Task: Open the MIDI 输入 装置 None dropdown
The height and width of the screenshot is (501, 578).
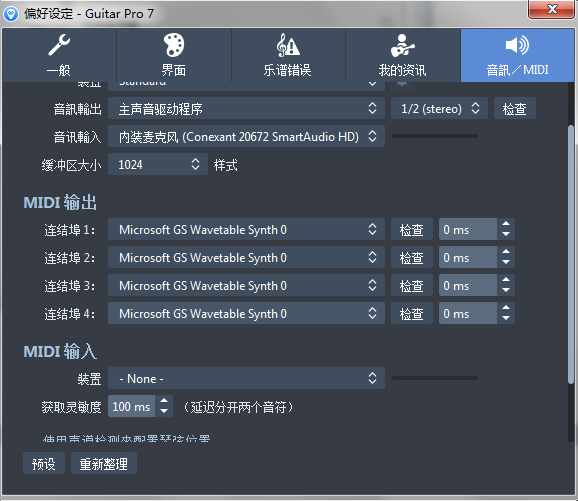Action: pyautogui.click(x=246, y=378)
